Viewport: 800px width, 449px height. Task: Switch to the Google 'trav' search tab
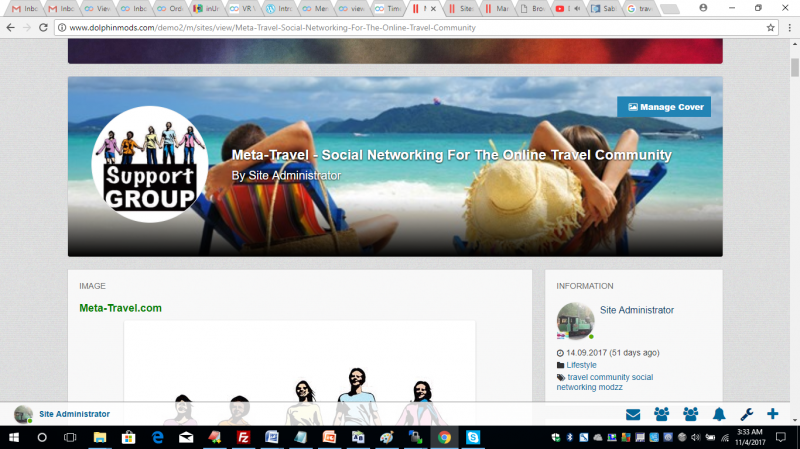[x=641, y=9]
